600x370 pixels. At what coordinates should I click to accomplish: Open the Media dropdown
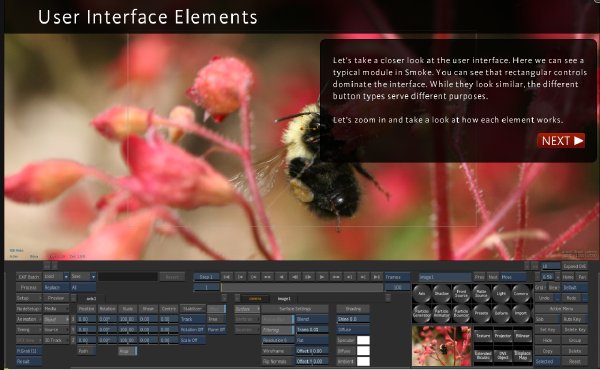56,309
